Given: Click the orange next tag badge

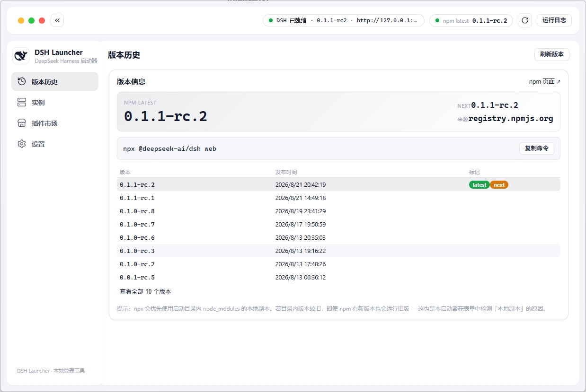Looking at the screenshot, I should tap(499, 185).
